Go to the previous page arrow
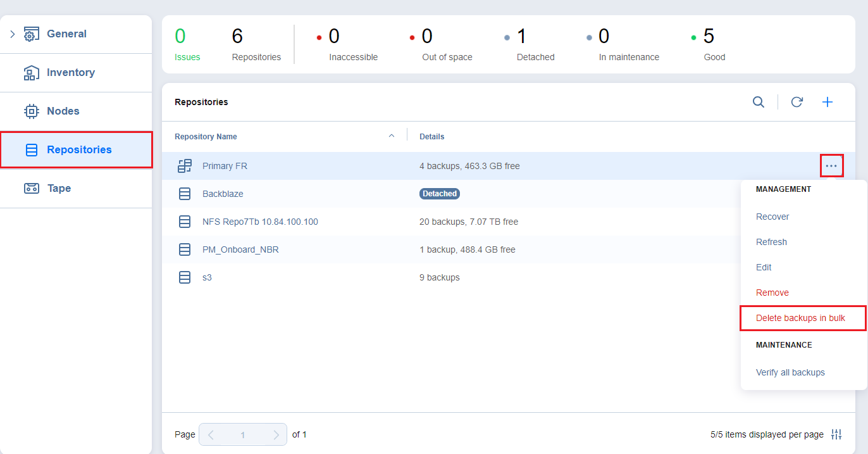The image size is (868, 454). [x=211, y=435]
